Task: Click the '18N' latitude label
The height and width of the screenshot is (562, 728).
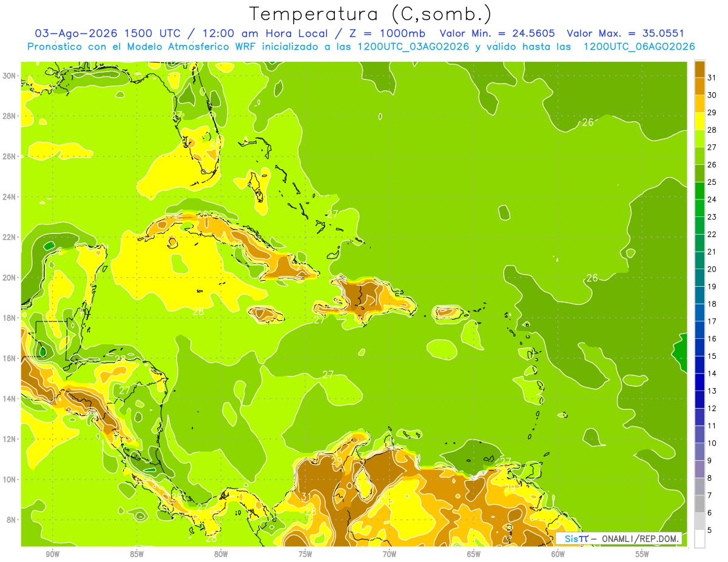Action: 9,318
